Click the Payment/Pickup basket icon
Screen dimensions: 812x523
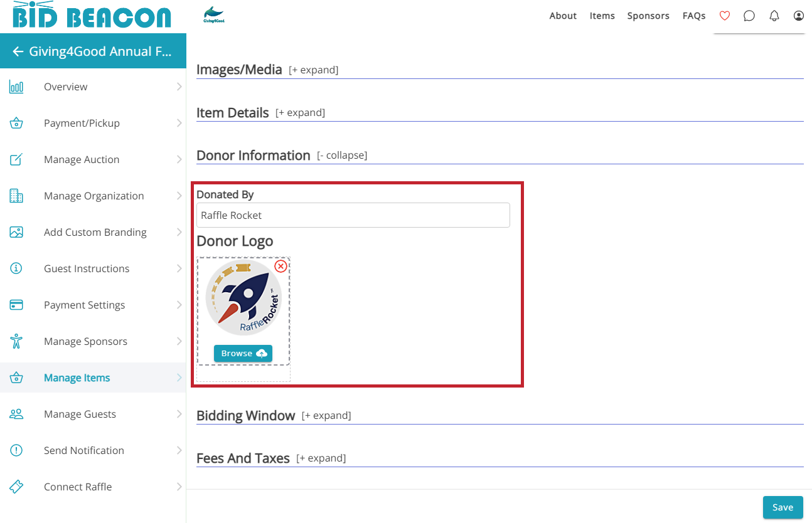16,124
